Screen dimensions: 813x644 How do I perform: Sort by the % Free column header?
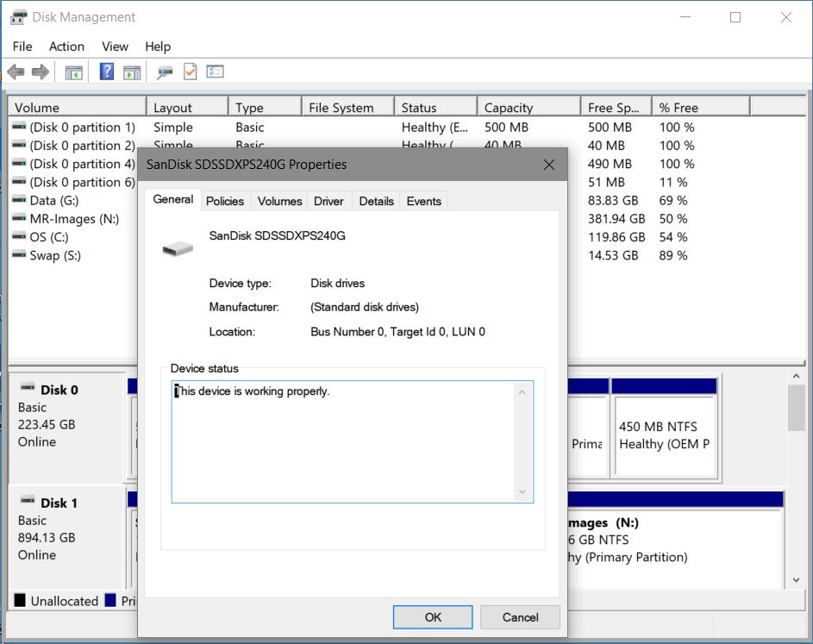point(701,107)
